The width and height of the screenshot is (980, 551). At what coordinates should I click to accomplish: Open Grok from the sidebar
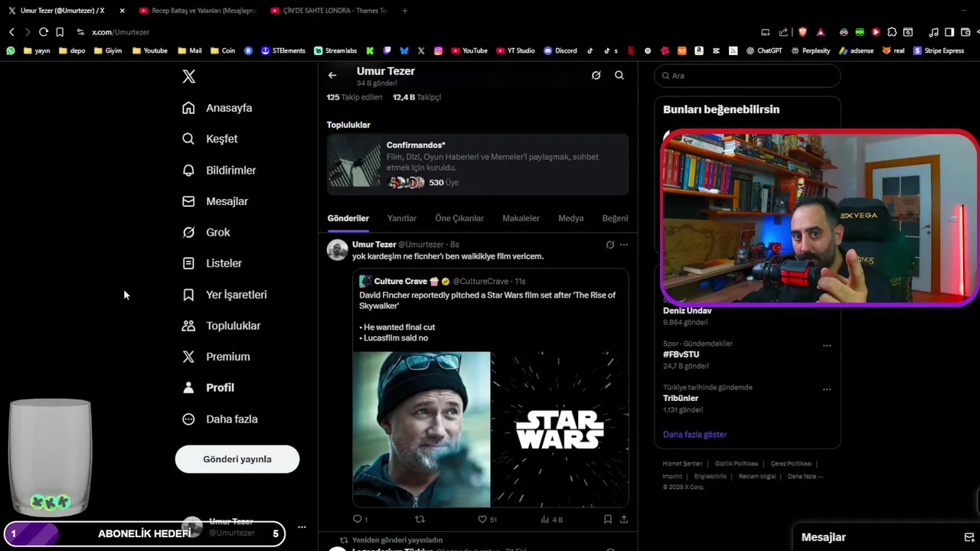[206, 232]
